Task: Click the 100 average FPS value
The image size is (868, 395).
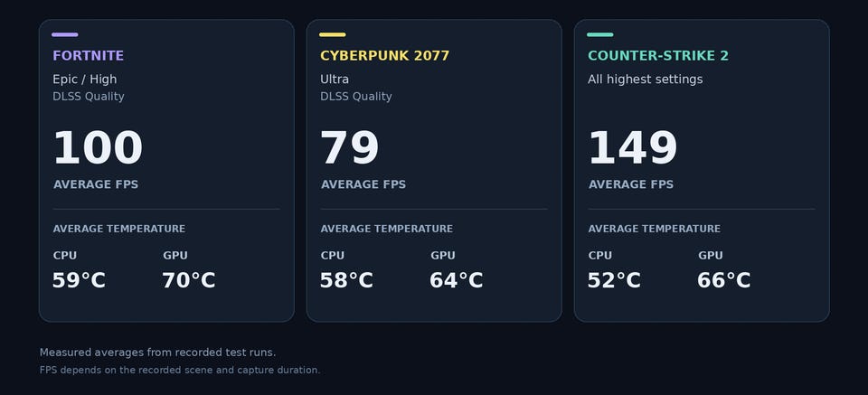Action: click(x=98, y=147)
